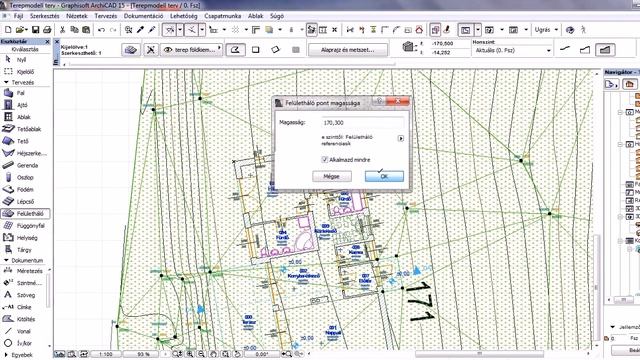Viewport: 640px width, 360px height.
Task: Toggle the guide lines button
Action: click(170, 30)
